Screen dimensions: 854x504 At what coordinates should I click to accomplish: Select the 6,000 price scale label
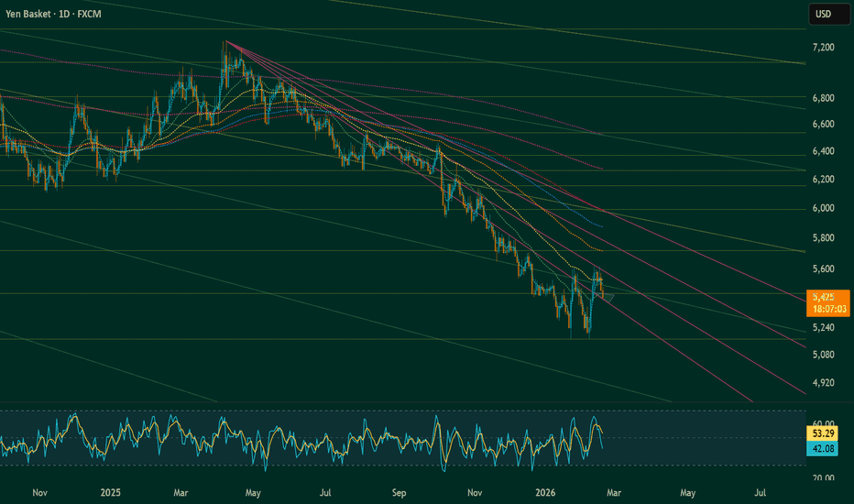point(822,209)
